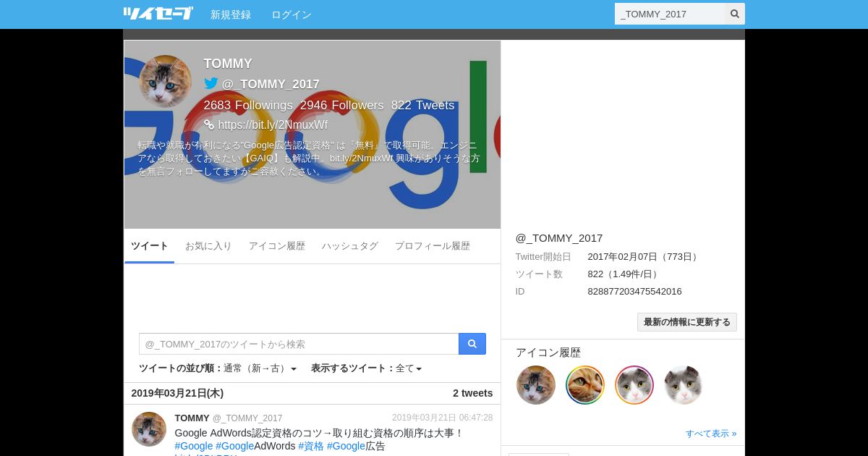Viewport: 868px width, 456px height.
Task: Switch to the アイコン履歴 tab
Action: pyautogui.click(x=277, y=246)
